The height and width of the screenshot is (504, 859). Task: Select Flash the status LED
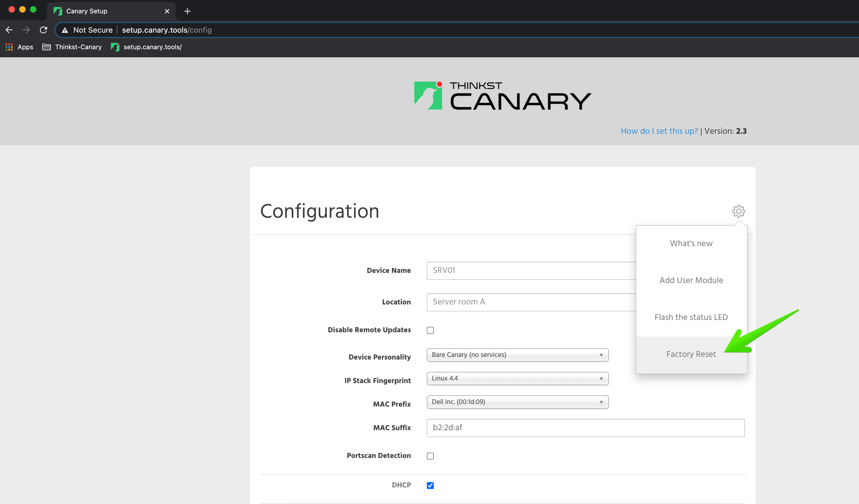[691, 317]
